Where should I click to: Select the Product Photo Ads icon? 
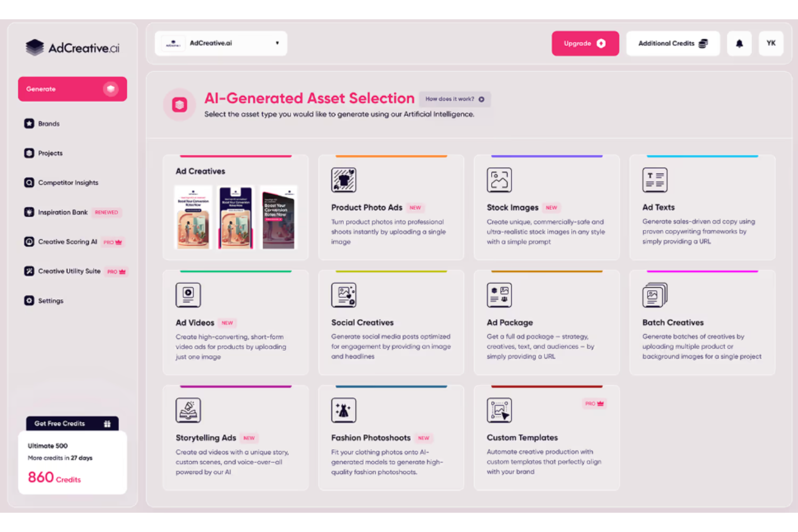click(343, 180)
